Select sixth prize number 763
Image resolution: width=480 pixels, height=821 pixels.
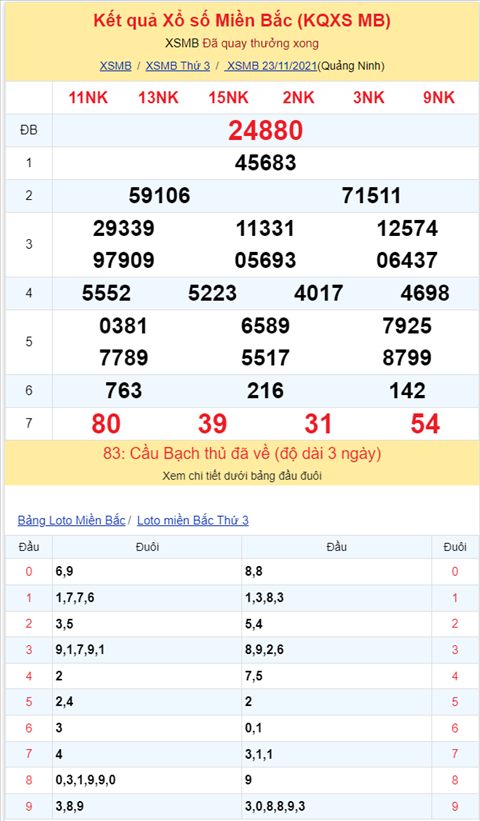(x=124, y=391)
